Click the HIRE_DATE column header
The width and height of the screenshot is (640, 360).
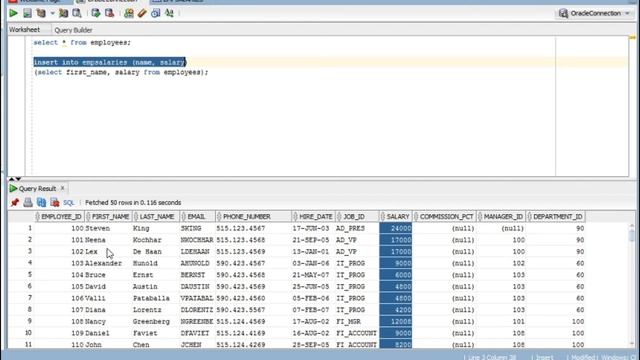click(x=313, y=217)
